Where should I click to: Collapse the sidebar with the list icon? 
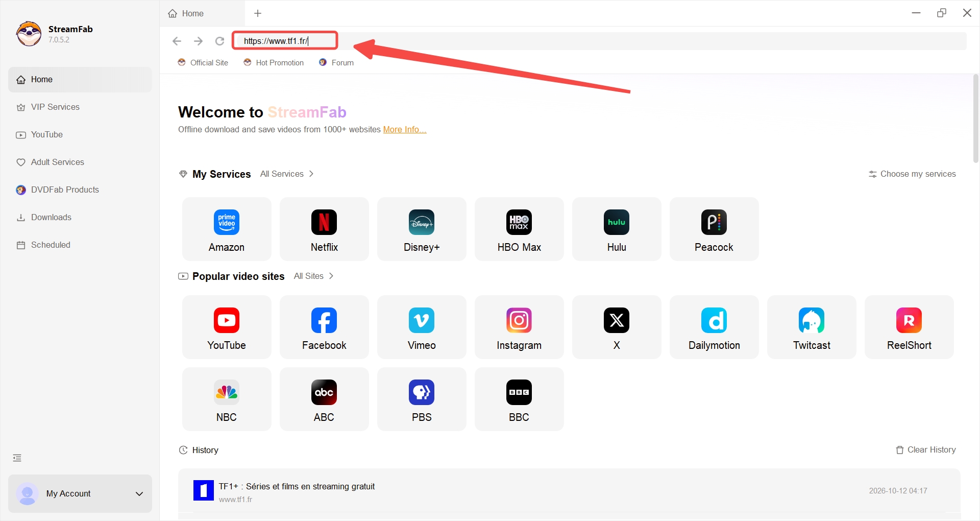coord(17,458)
